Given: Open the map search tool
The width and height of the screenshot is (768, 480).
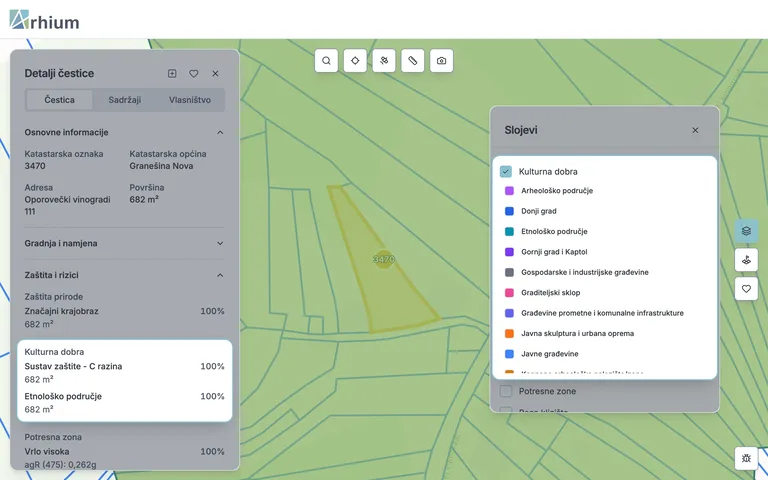Looking at the screenshot, I should [326, 61].
